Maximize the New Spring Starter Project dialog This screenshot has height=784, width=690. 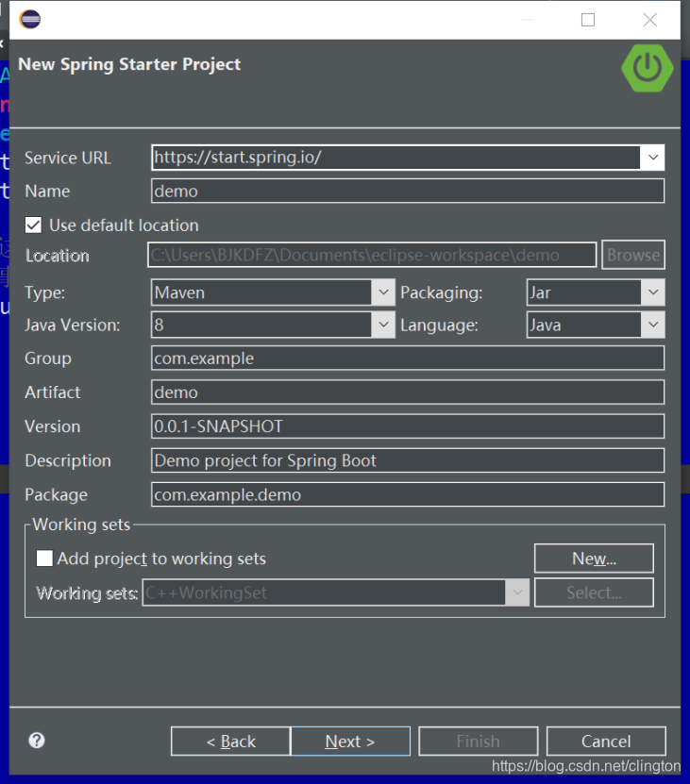588,20
